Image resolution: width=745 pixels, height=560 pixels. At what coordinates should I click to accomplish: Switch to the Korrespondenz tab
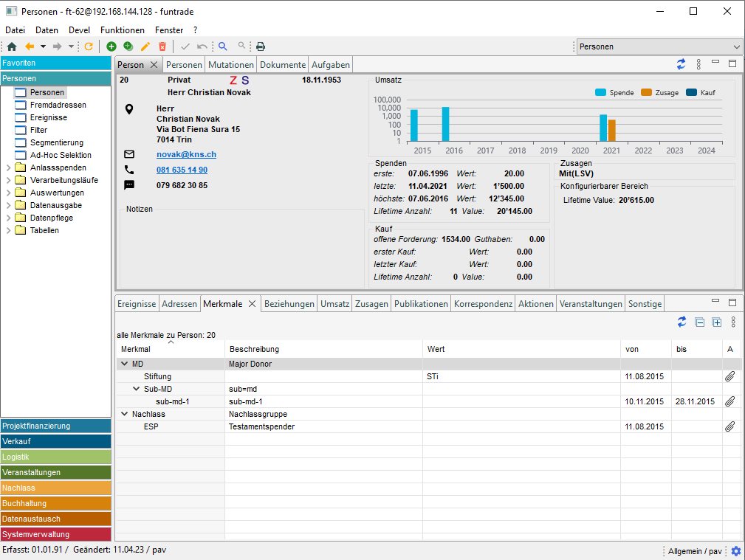483,304
